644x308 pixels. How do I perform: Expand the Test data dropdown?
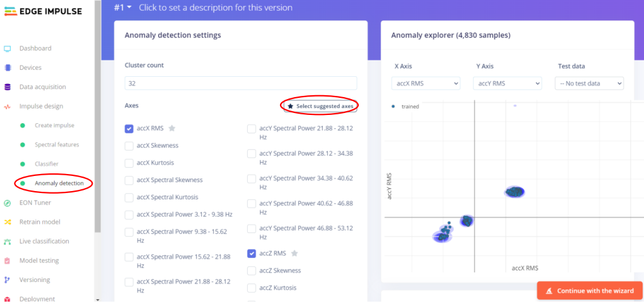(589, 83)
